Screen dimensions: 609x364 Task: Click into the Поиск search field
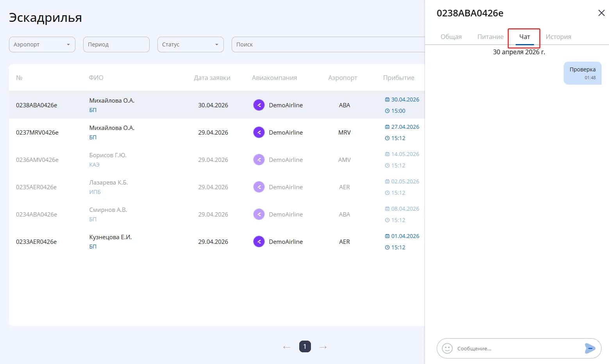point(328,44)
